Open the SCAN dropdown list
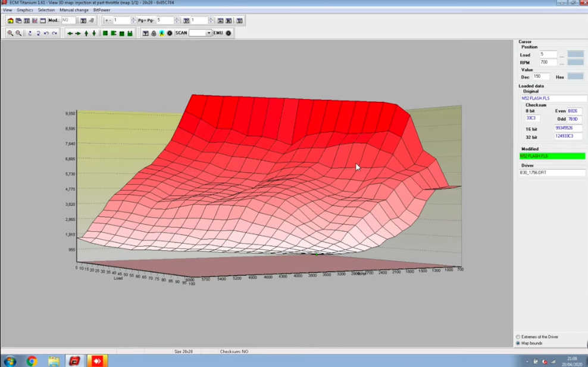The width and height of the screenshot is (588, 367). 209,33
